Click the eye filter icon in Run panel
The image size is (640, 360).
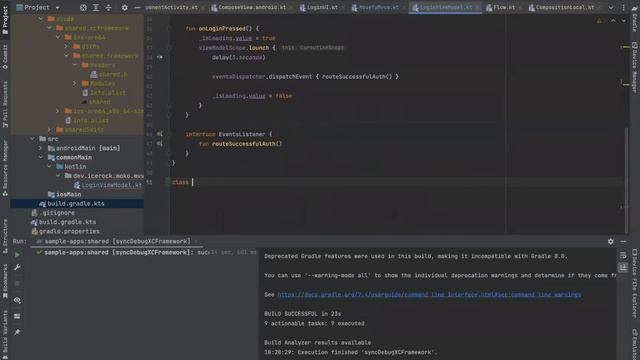[17, 300]
